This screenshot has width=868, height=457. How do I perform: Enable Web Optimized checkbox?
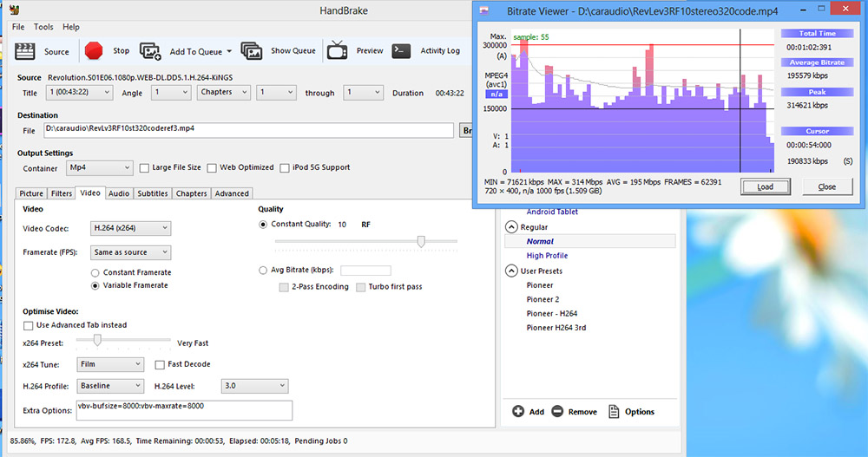pos(212,167)
